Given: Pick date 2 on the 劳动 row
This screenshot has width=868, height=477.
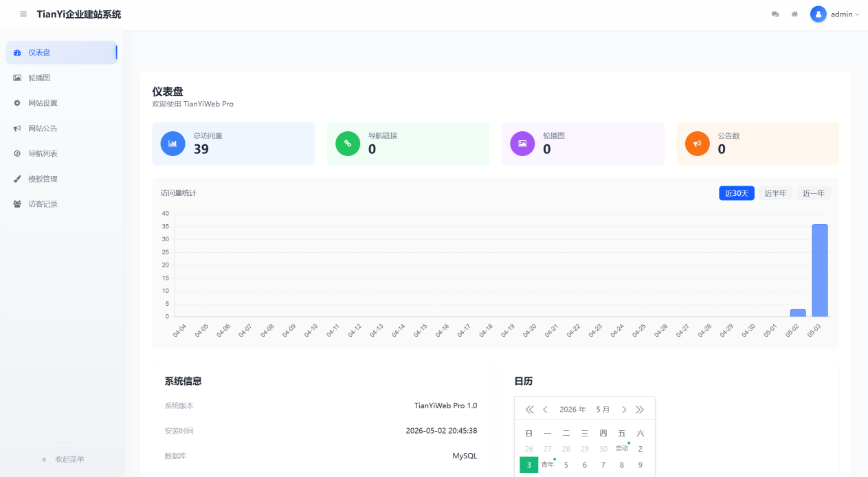Looking at the screenshot, I should 641,449.
